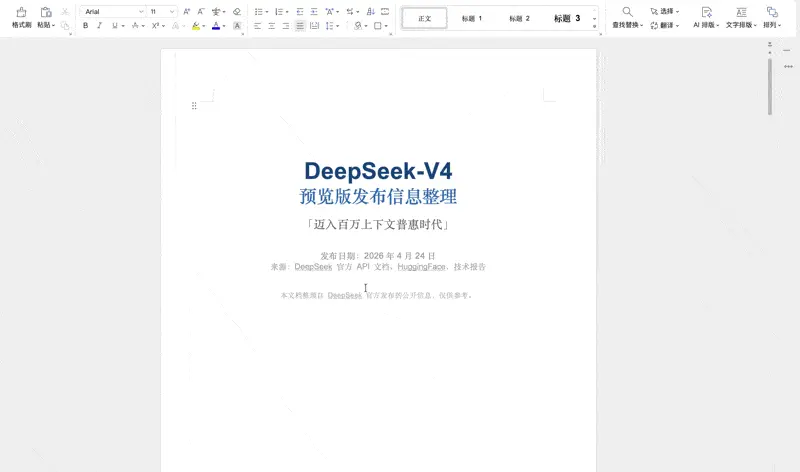The width and height of the screenshot is (800, 472).
Task: Click the numbered list icon
Action: tap(279, 11)
